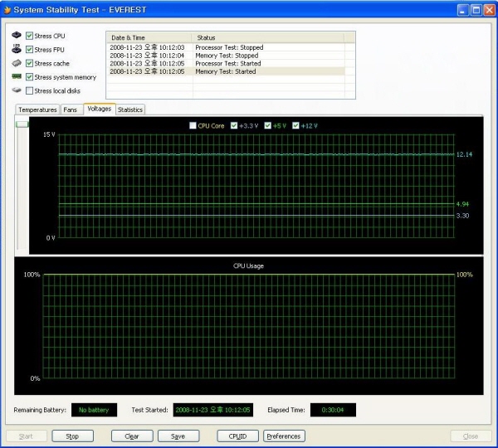
Task: Click the vertical graph slider handle left of the voltage graph
Action: tap(22, 124)
